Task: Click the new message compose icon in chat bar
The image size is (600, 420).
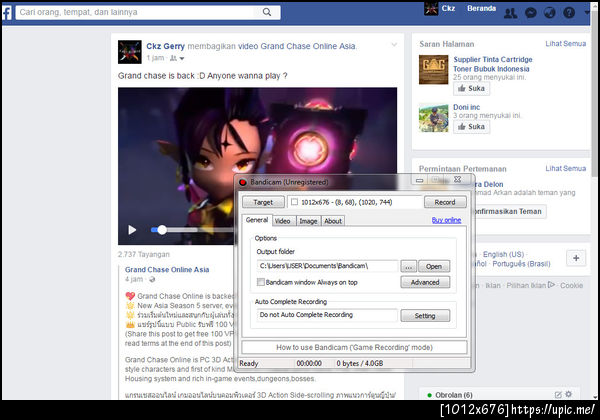Action: 558,394
